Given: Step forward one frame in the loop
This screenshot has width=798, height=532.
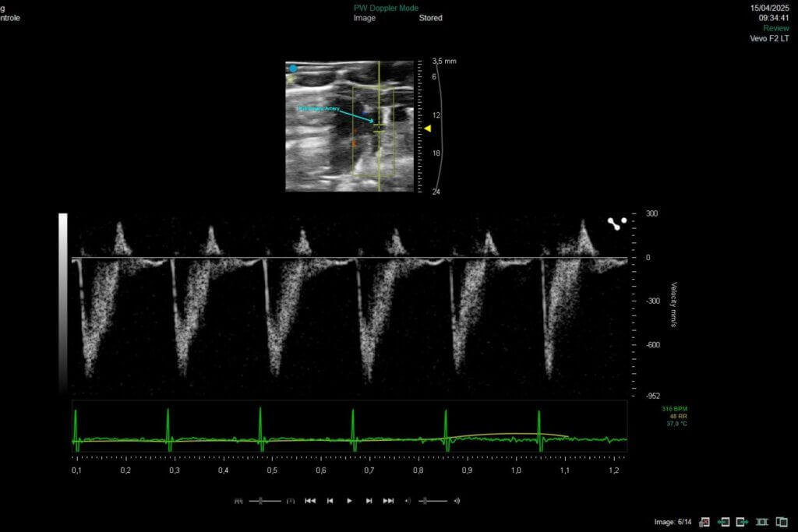Looking at the screenshot, I should pos(369,501).
